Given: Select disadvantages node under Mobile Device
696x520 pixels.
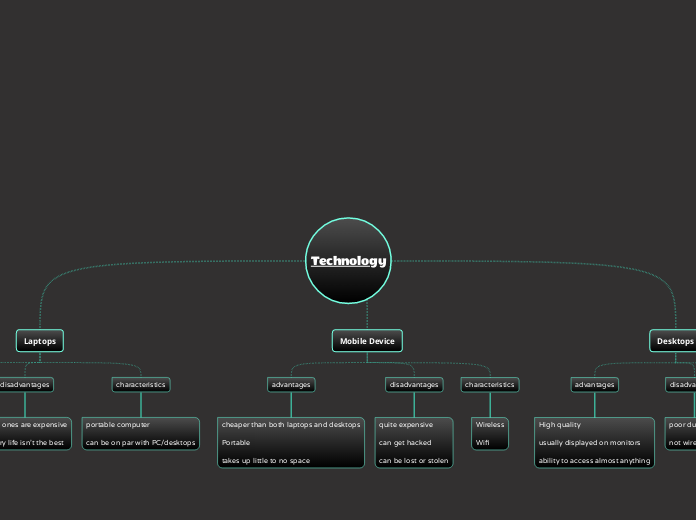Looking at the screenshot, I should [x=413, y=384].
